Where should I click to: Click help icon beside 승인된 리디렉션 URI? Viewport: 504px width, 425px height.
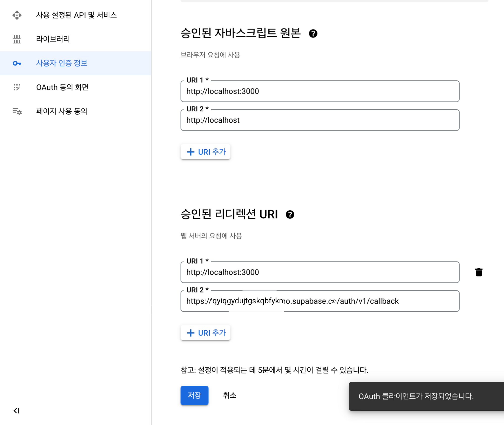pyautogui.click(x=290, y=214)
